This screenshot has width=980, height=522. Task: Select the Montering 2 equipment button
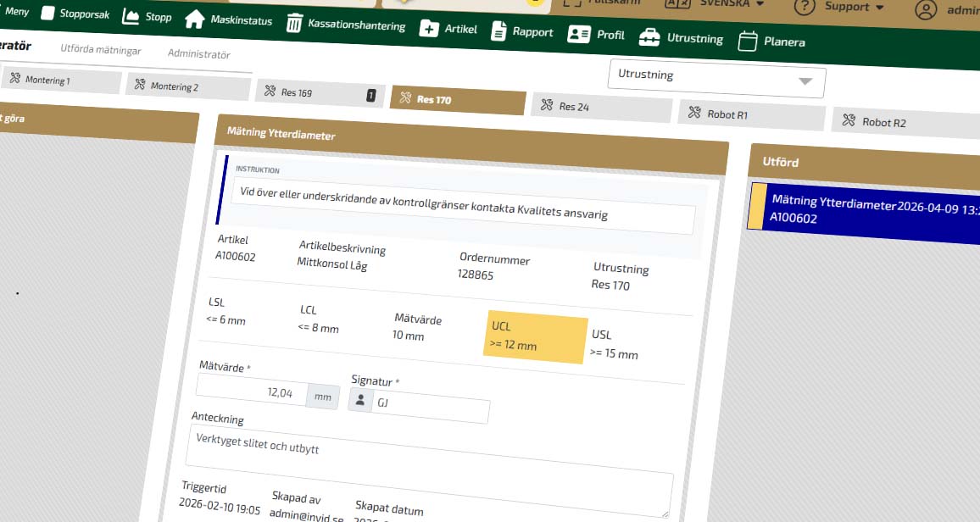[x=188, y=86]
